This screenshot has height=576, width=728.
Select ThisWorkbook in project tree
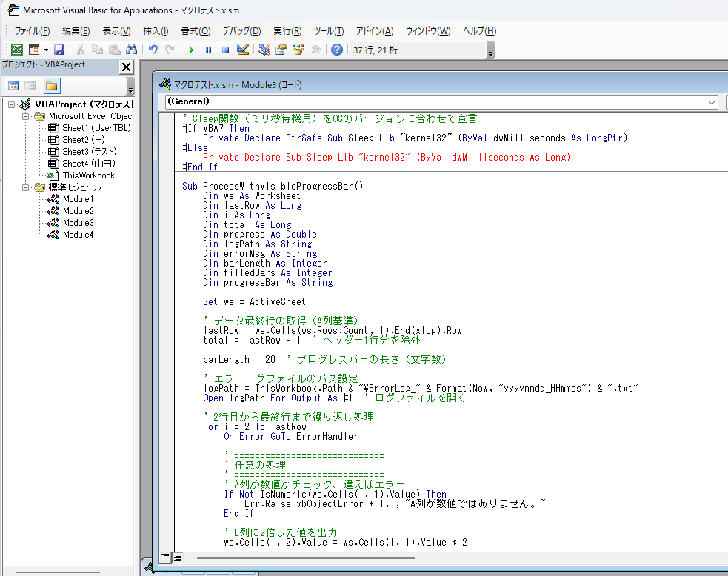point(88,175)
